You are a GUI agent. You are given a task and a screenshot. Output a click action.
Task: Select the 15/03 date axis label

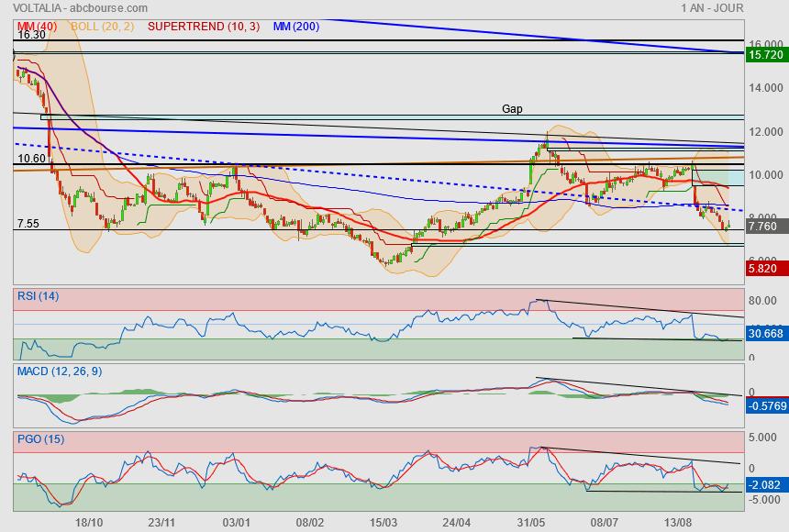coord(383,523)
